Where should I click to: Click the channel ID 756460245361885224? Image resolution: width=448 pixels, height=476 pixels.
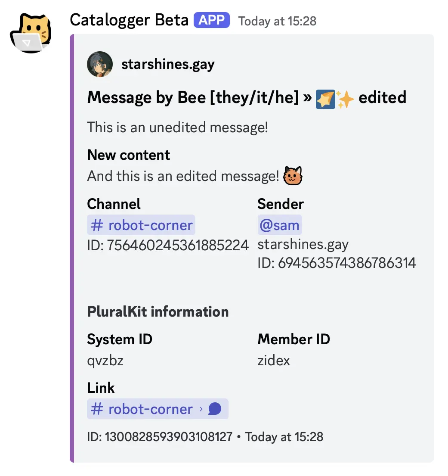[177, 245]
